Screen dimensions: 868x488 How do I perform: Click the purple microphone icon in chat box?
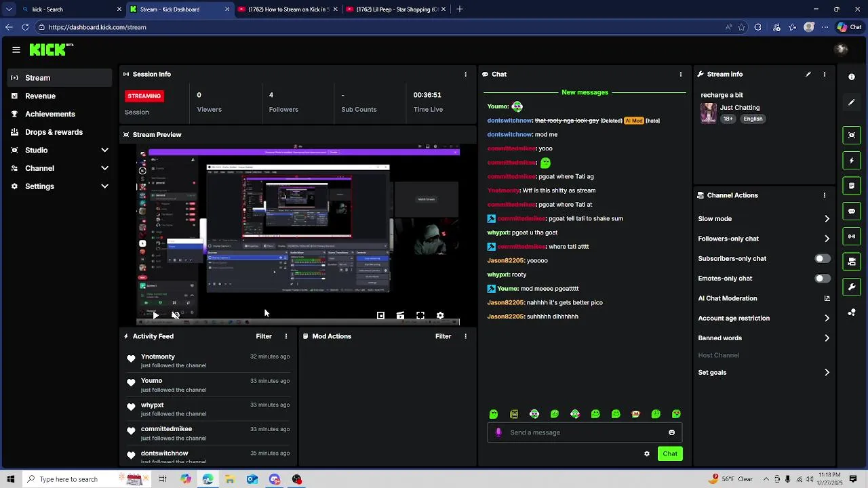point(498,432)
